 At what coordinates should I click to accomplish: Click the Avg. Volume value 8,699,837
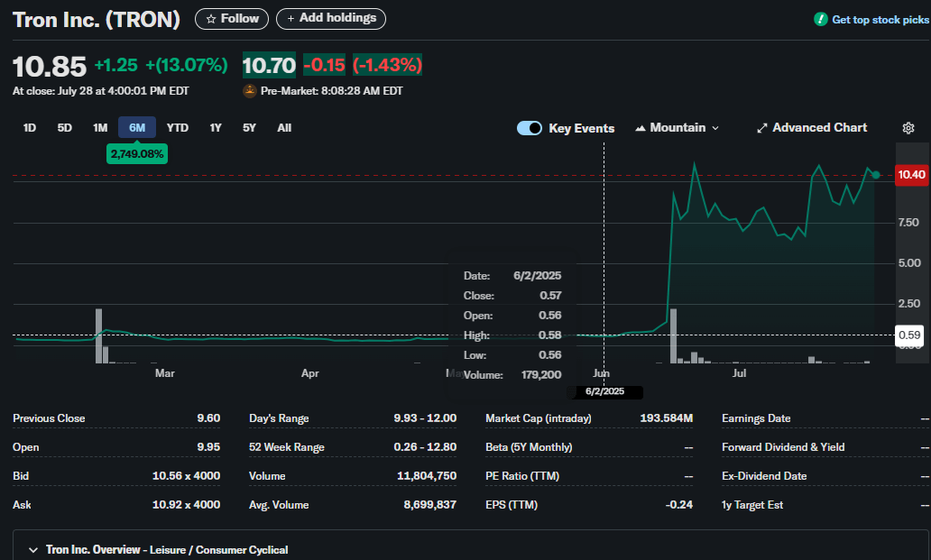click(430, 505)
